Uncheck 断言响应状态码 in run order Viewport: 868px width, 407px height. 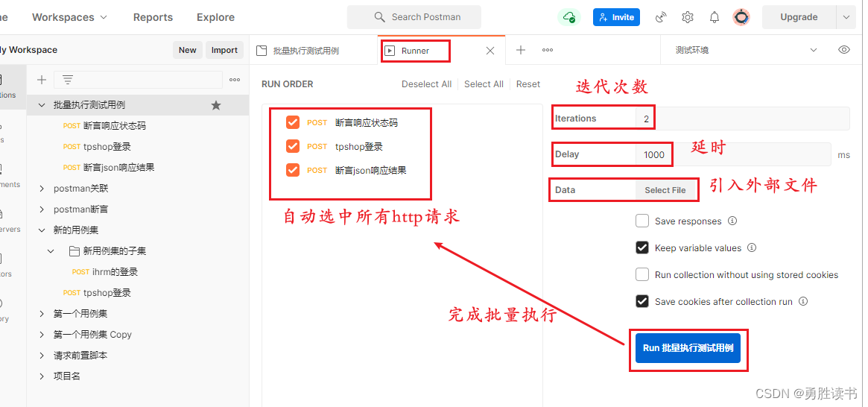click(293, 122)
